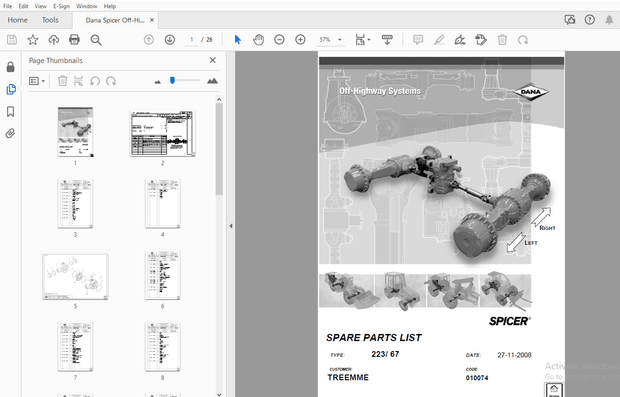Open the Edit menu
The image size is (620, 397).
pos(23,6)
